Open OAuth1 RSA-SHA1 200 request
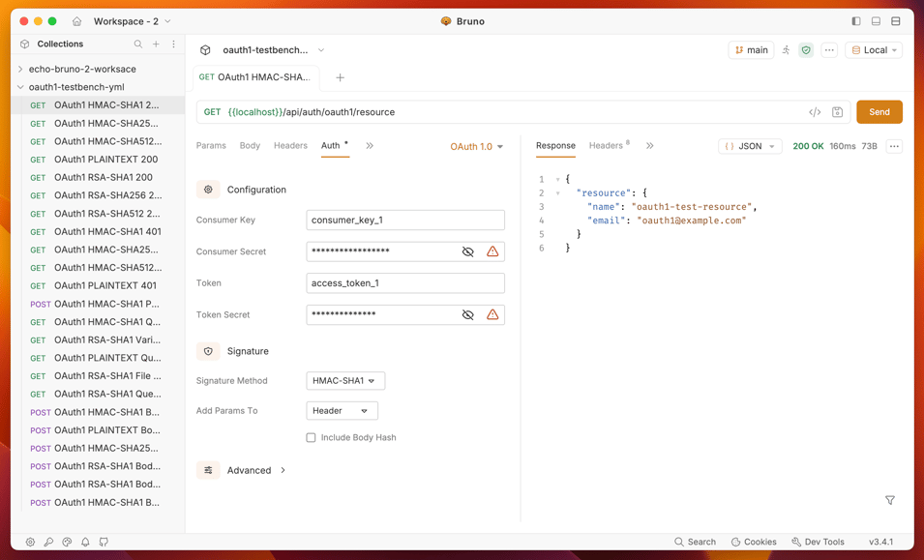 98,177
